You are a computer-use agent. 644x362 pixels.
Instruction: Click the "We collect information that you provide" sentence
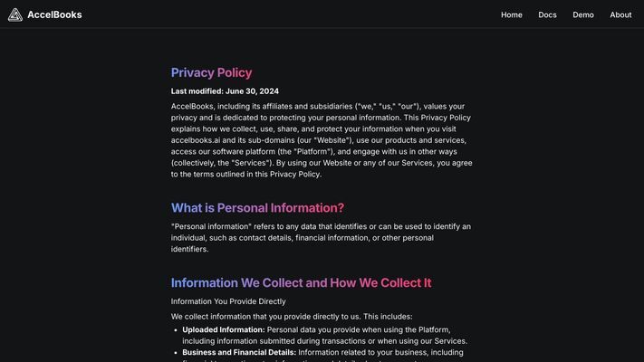click(x=292, y=317)
